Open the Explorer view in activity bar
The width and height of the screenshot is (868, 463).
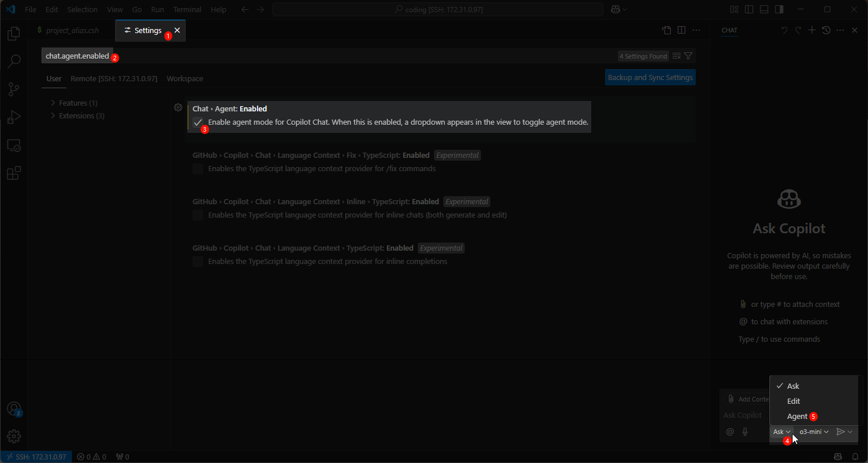14,34
